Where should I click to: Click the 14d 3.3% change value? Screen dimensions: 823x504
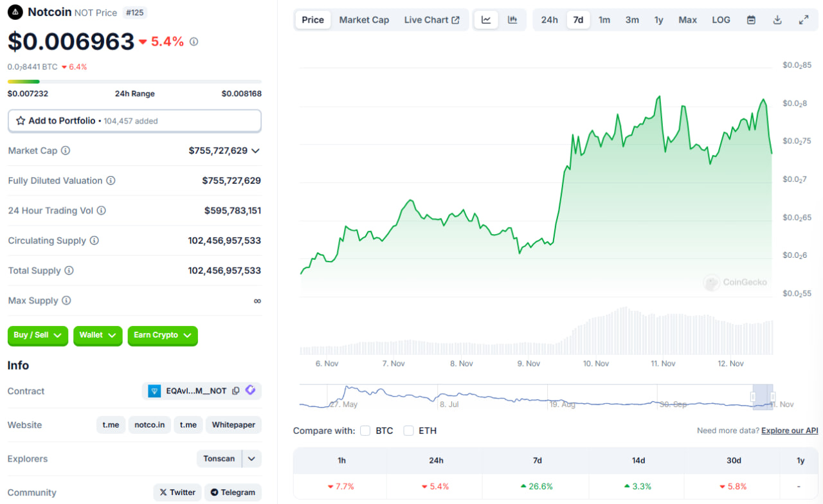637,487
